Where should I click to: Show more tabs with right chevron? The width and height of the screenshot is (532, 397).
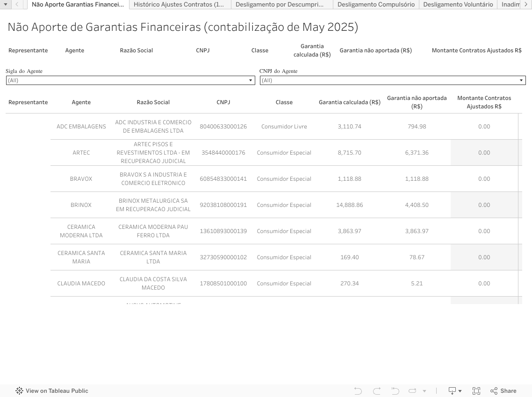click(526, 4)
